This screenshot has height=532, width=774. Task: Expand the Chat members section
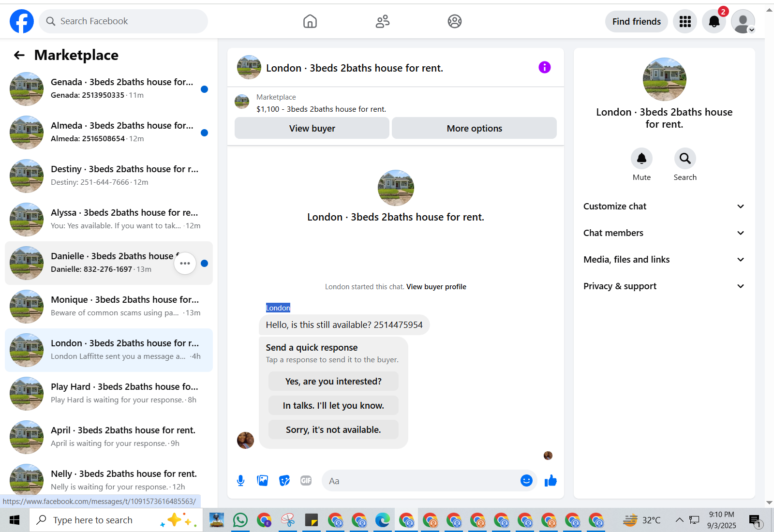point(664,233)
